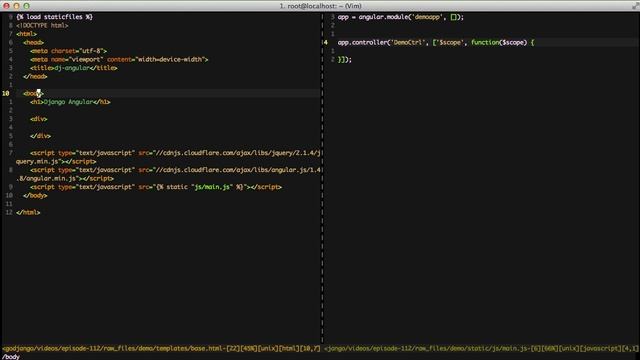The height and width of the screenshot is (360, 640).
Task: Click the '/body' search command line
Action: [11, 357]
